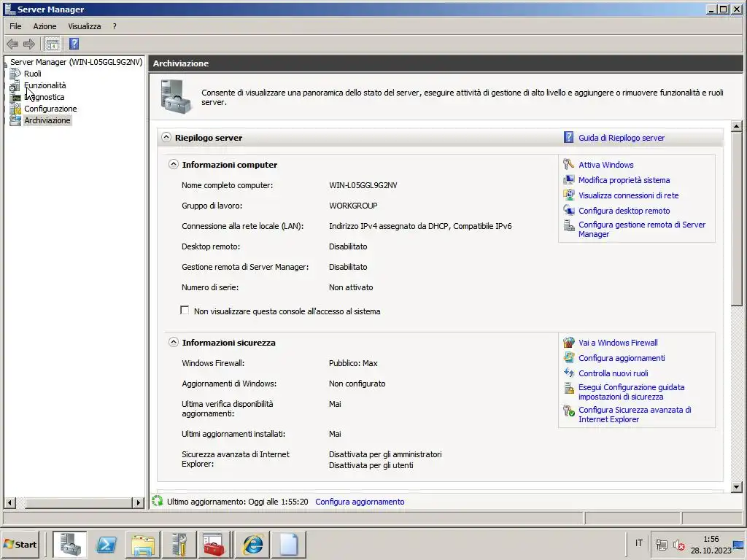Open Windows Explorer folder taskbar icon
The height and width of the screenshot is (560, 747).
143,544
